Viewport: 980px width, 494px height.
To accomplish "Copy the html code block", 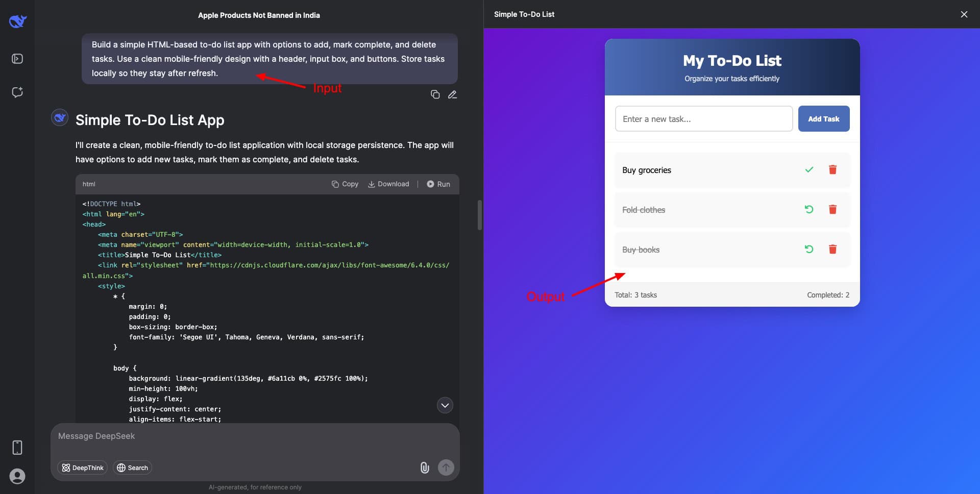I will (345, 184).
